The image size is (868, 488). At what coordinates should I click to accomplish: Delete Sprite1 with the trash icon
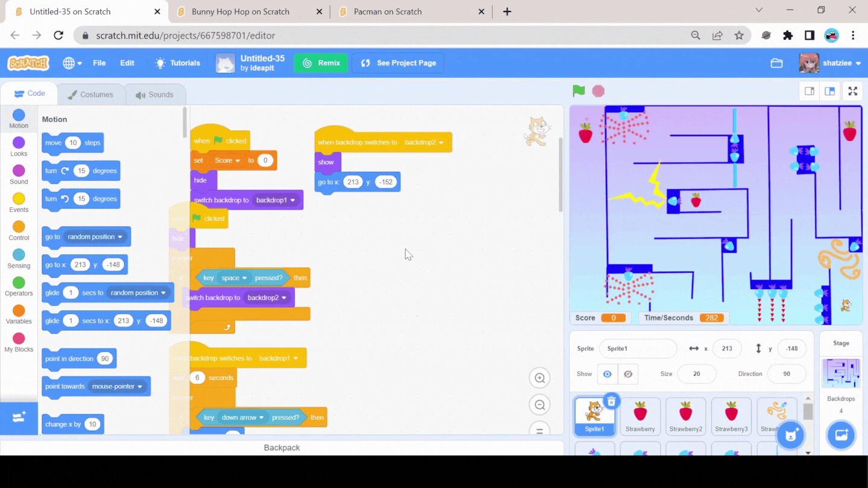point(611,401)
